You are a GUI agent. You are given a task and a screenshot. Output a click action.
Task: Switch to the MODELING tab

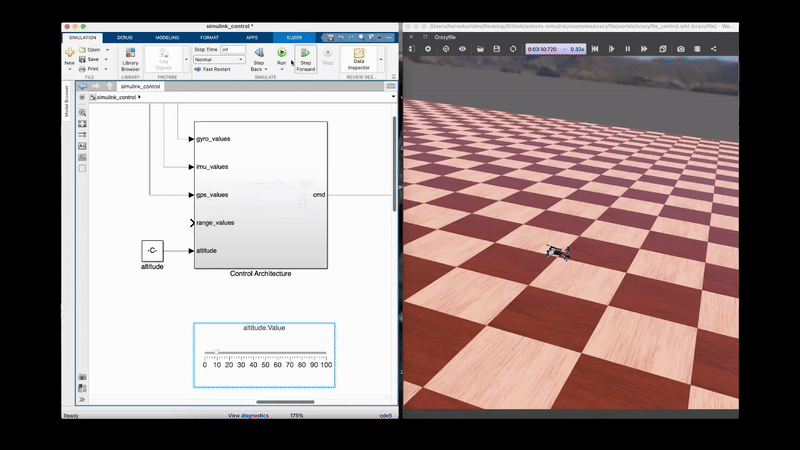pyautogui.click(x=167, y=37)
